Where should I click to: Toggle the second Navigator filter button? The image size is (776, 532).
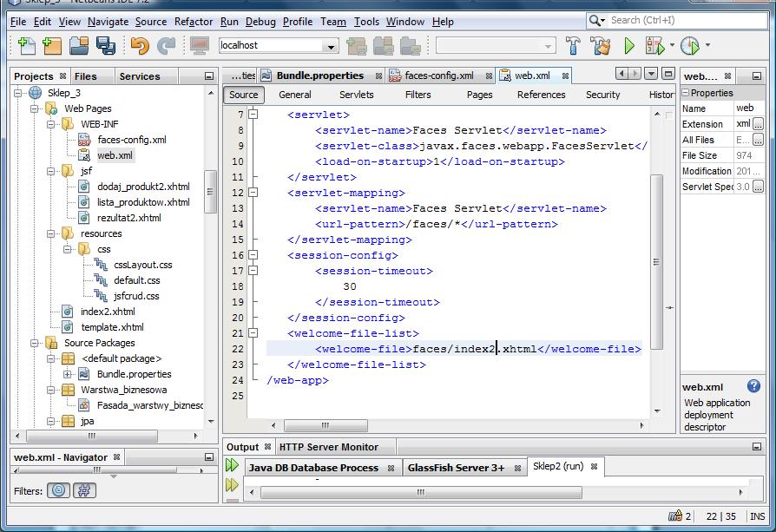[x=84, y=490]
